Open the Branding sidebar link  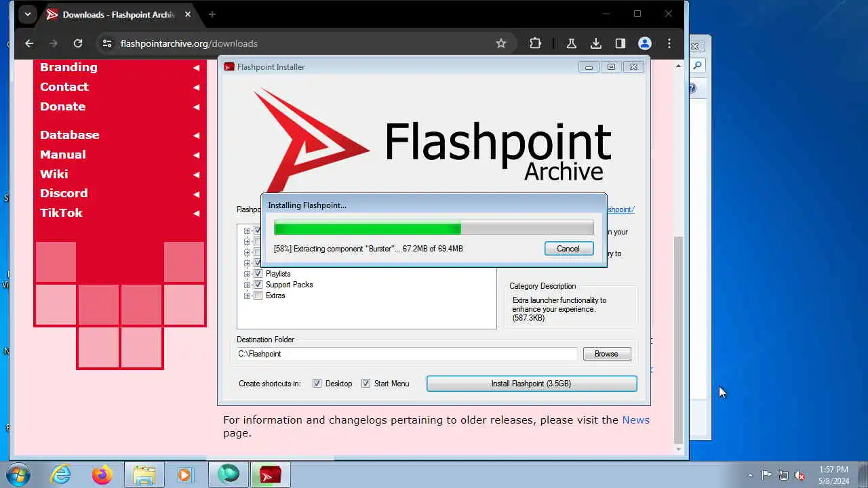tap(68, 67)
